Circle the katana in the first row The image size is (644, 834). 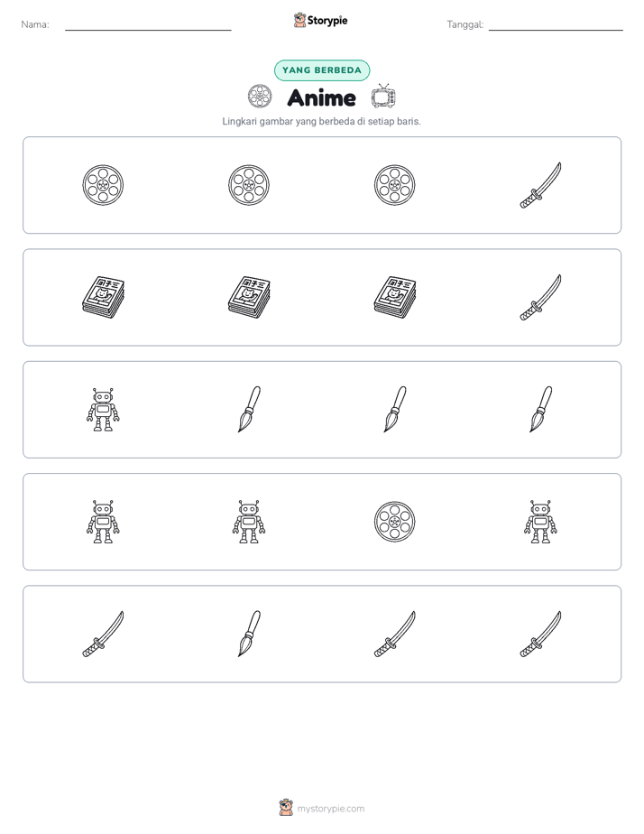540,185
